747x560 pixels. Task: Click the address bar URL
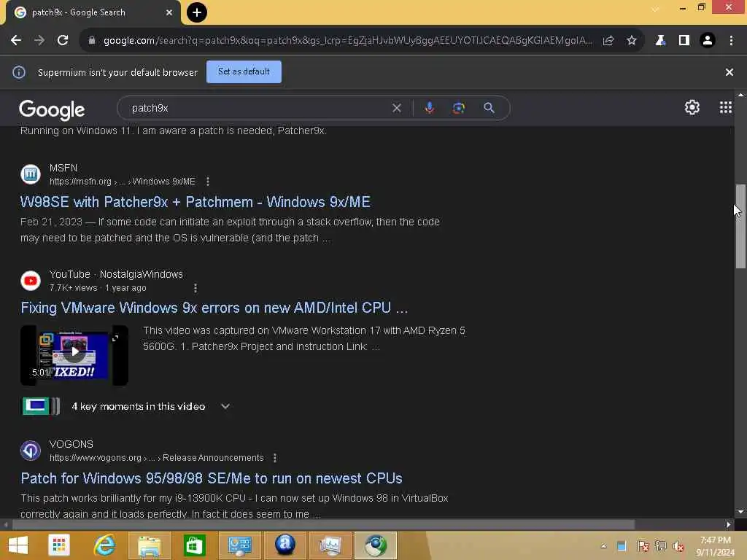coord(348,41)
